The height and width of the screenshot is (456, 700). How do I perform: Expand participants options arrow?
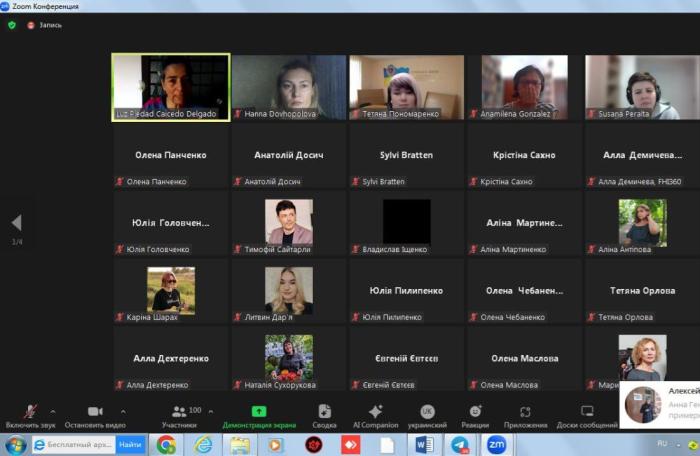click(210, 411)
